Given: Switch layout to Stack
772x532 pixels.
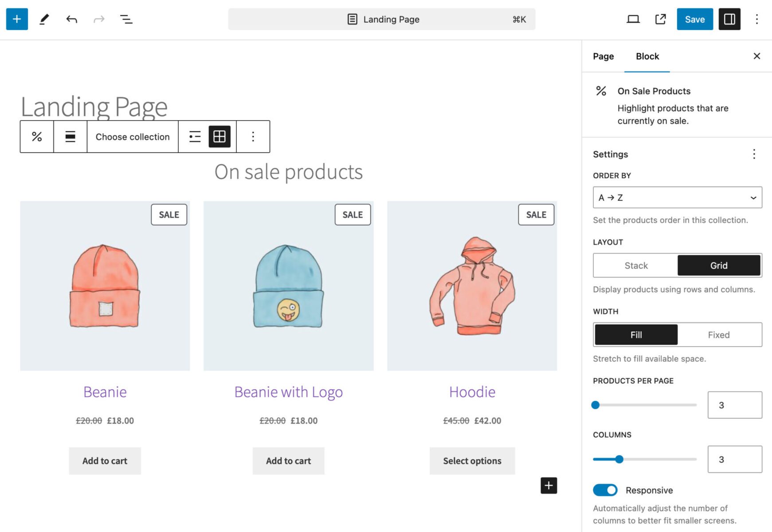Looking at the screenshot, I should tap(636, 265).
